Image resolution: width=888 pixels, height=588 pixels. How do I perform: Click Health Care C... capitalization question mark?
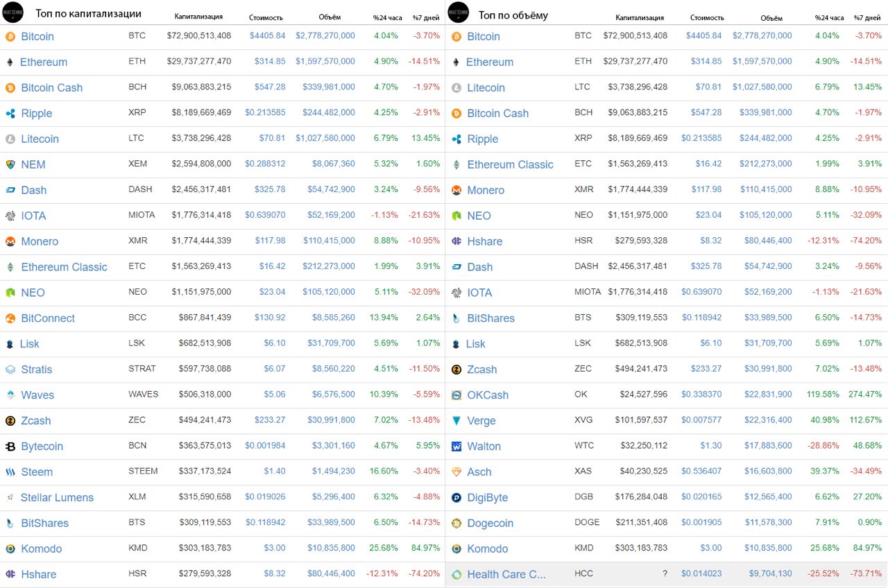click(665, 574)
